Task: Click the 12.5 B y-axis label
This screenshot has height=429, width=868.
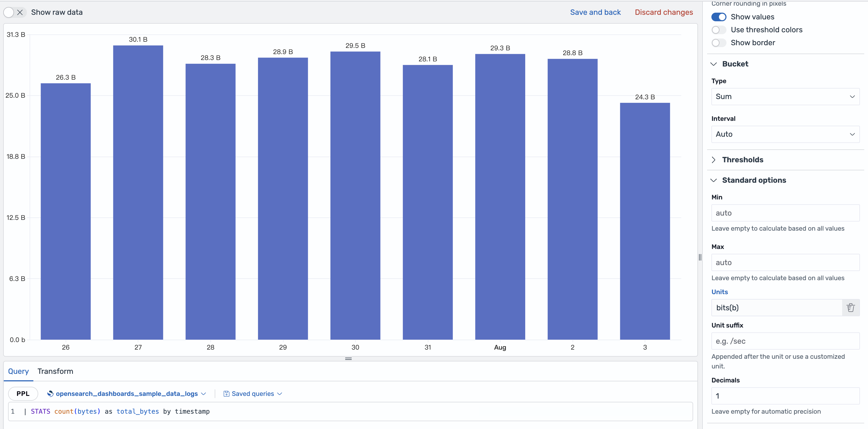Action: pyautogui.click(x=16, y=218)
